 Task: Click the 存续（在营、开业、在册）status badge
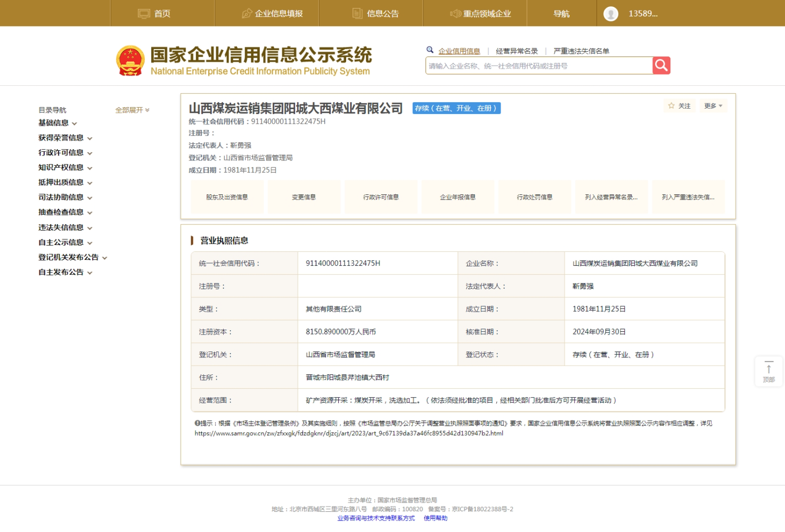[x=457, y=108]
